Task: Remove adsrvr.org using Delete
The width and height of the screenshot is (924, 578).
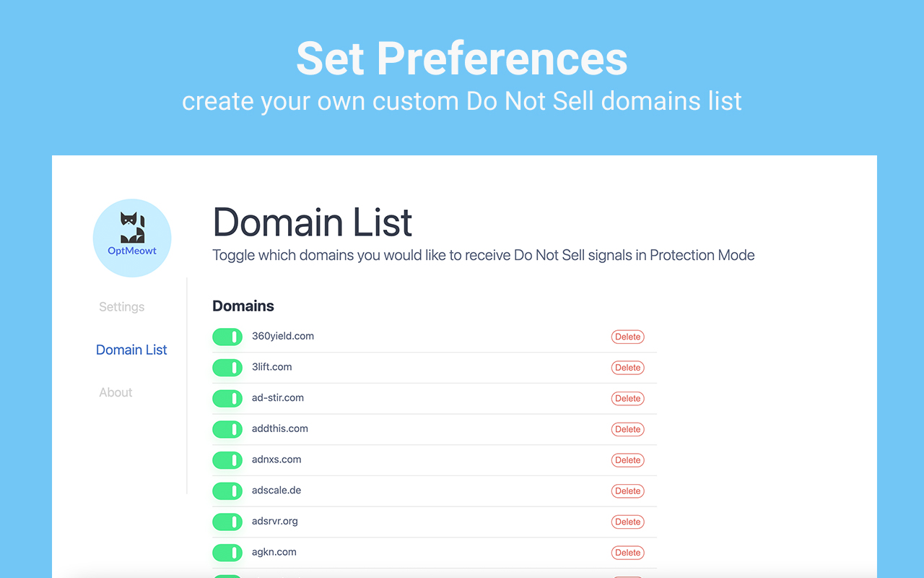Action: click(627, 522)
